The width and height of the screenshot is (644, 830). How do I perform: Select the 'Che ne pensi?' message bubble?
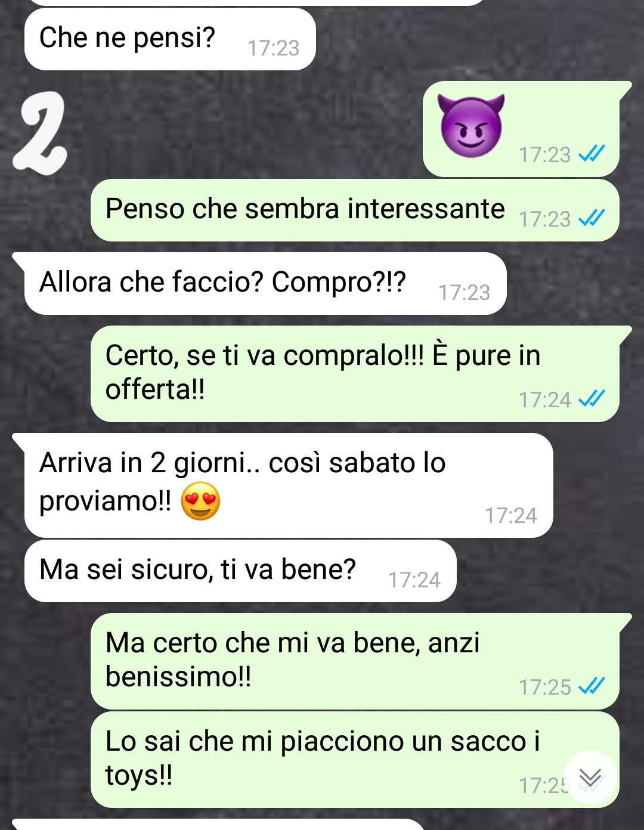170,39
